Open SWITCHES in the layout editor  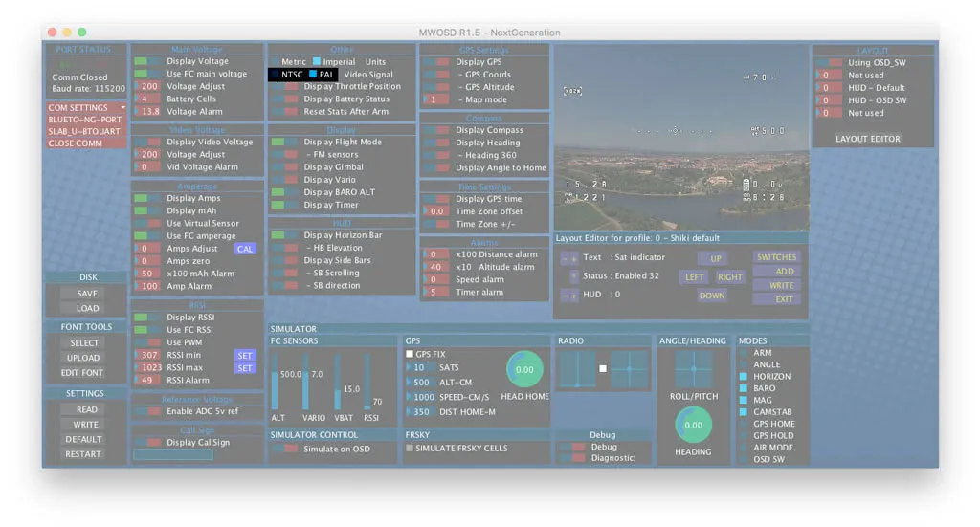coord(776,257)
